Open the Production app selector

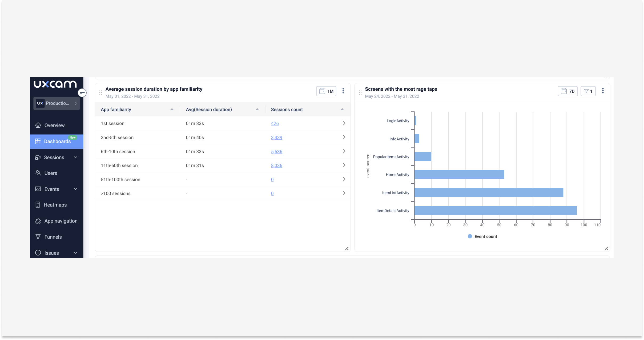point(57,103)
